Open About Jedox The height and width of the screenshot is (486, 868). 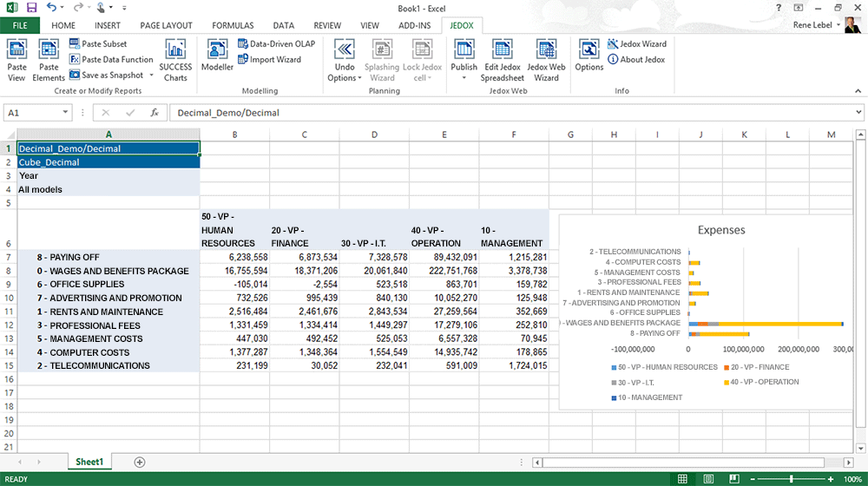[636, 59]
